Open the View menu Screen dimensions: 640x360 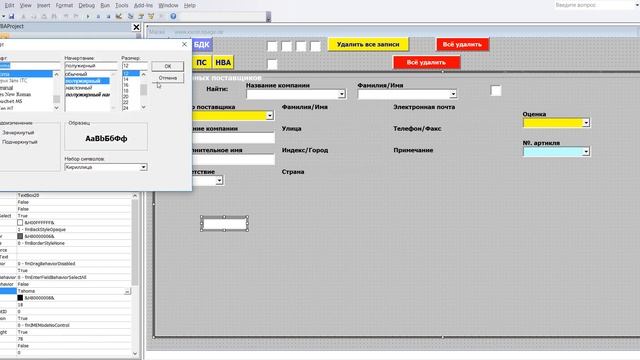[x=25, y=5]
